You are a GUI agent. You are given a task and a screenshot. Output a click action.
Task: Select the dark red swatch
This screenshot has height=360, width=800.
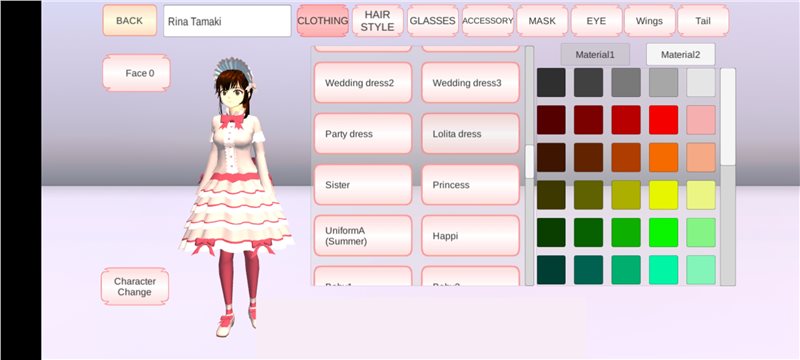pyautogui.click(x=588, y=120)
